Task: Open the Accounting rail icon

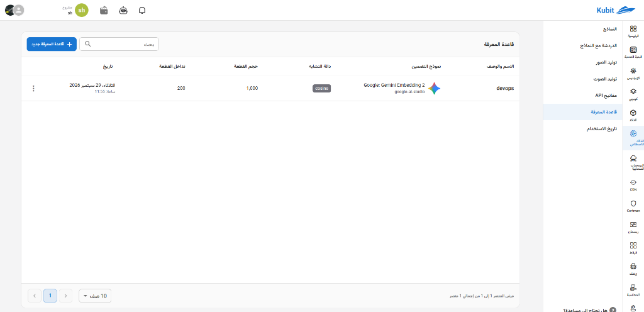Action: click(x=633, y=290)
